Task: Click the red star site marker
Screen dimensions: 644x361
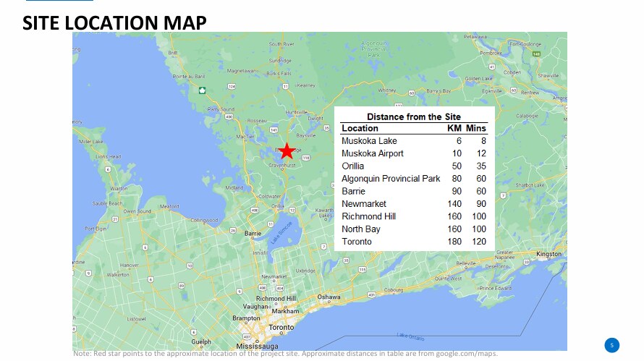Action: [x=287, y=150]
